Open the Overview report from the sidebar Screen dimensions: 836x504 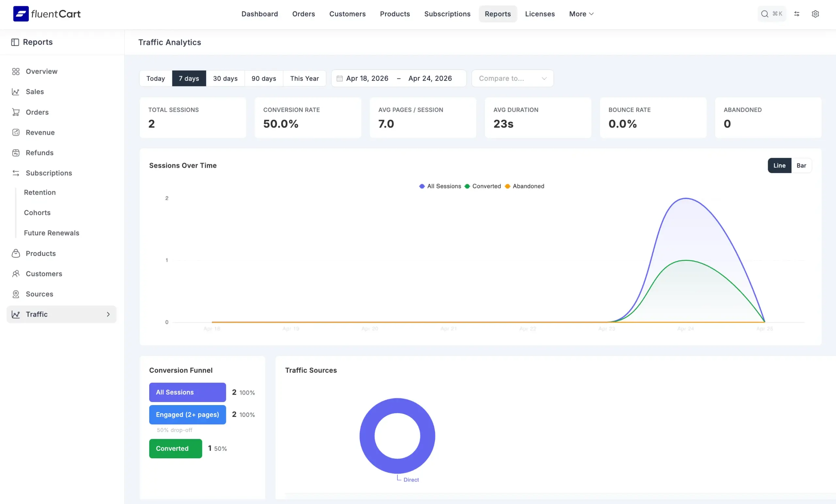click(41, 71)
